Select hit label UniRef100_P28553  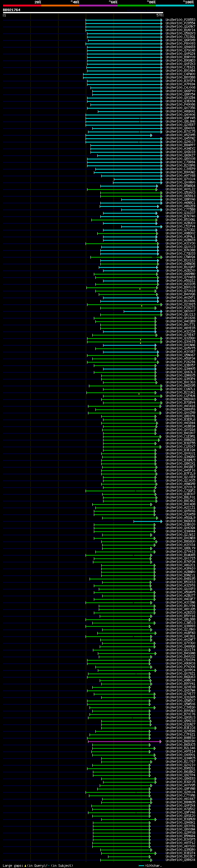(180, 20)
